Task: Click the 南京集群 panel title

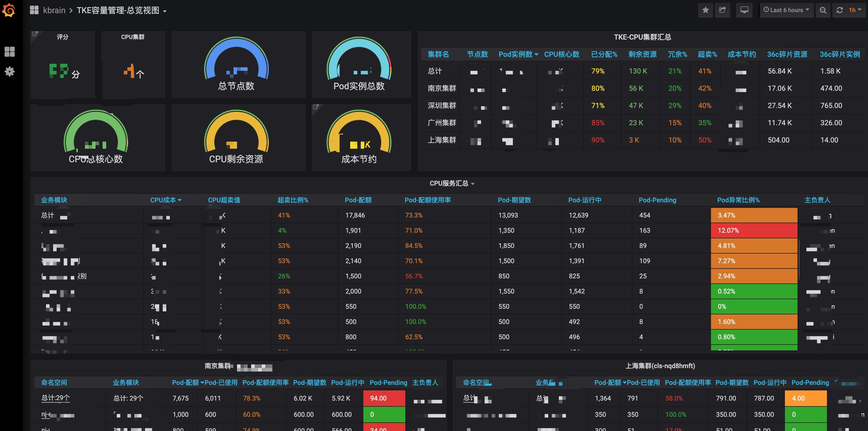Action: coord(217,366)
